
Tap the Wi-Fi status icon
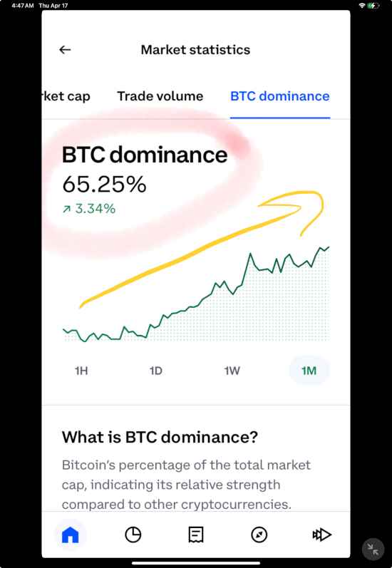[361, 6]
